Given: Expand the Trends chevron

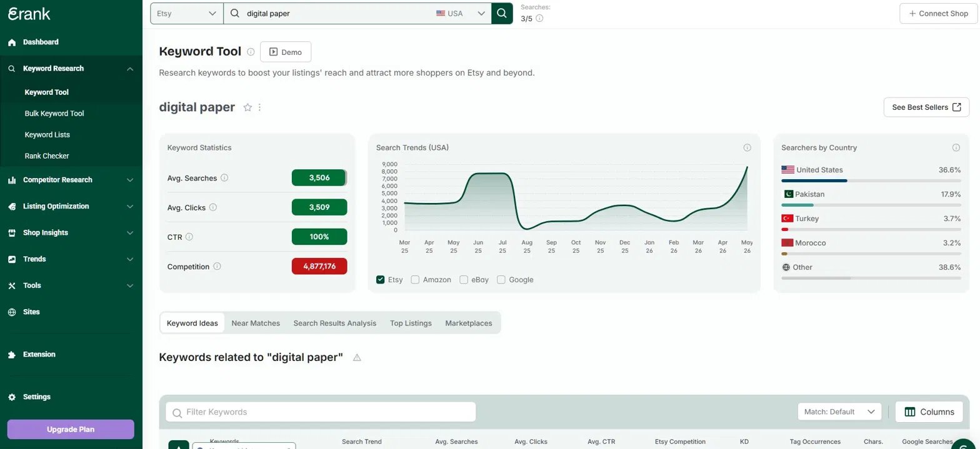Looking at the screenshot, I should pos(130,259).
